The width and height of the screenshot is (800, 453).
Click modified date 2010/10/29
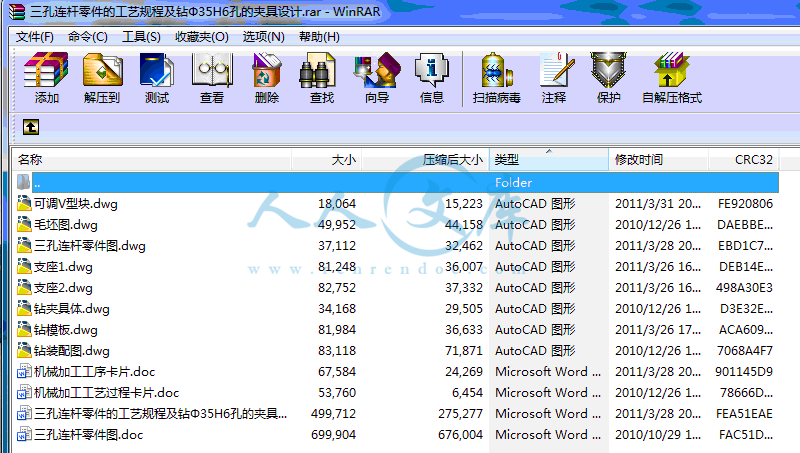[x=658, y=435]
